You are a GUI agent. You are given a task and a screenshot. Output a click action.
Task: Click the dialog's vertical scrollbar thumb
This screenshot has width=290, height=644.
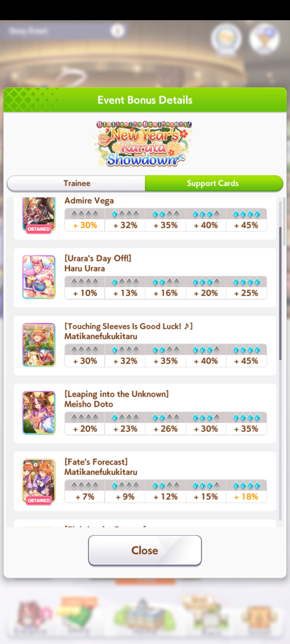coord(280,294)
